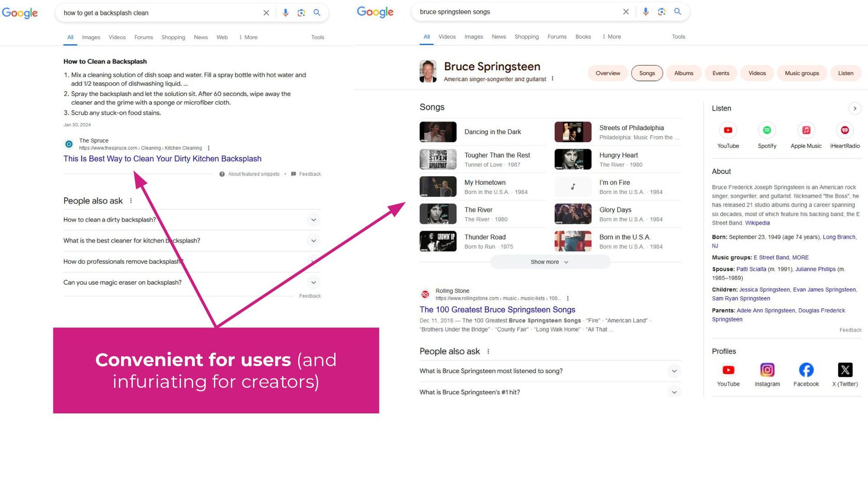Select the song 'Hungry Heart'
The height and width of the screenshot is (488, 868).
[618, 160]
